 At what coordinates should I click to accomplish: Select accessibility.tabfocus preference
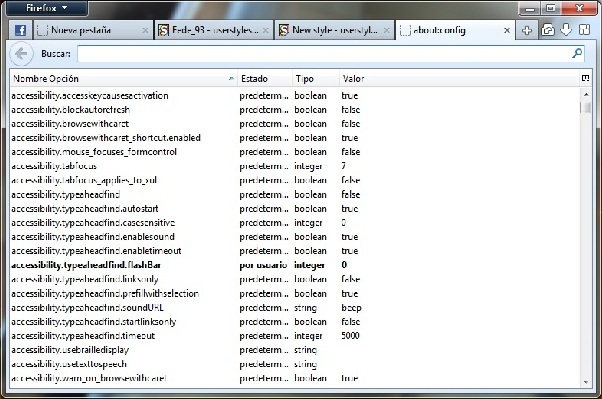click(295, 166)
